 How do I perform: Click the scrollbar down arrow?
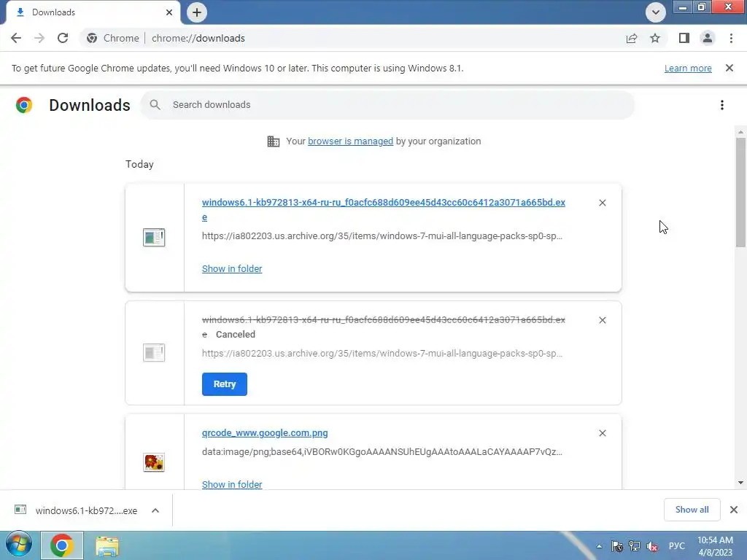tap(740, 483)
